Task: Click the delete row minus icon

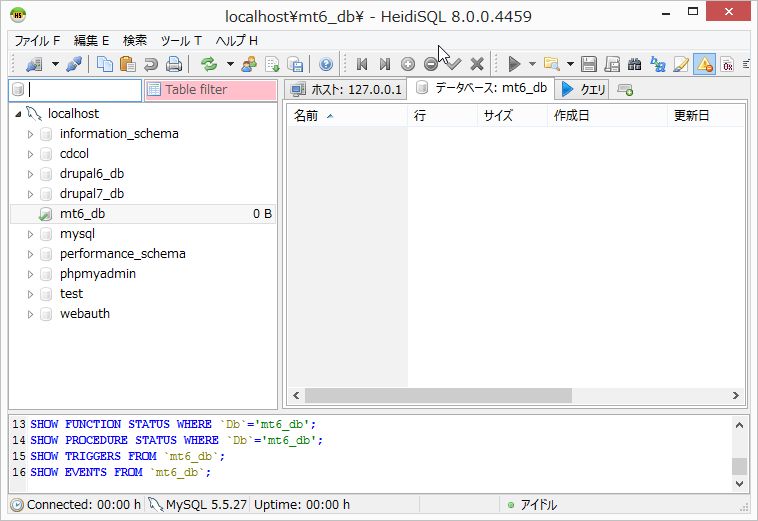Action: pyautogui.click(x=431, y=64)
